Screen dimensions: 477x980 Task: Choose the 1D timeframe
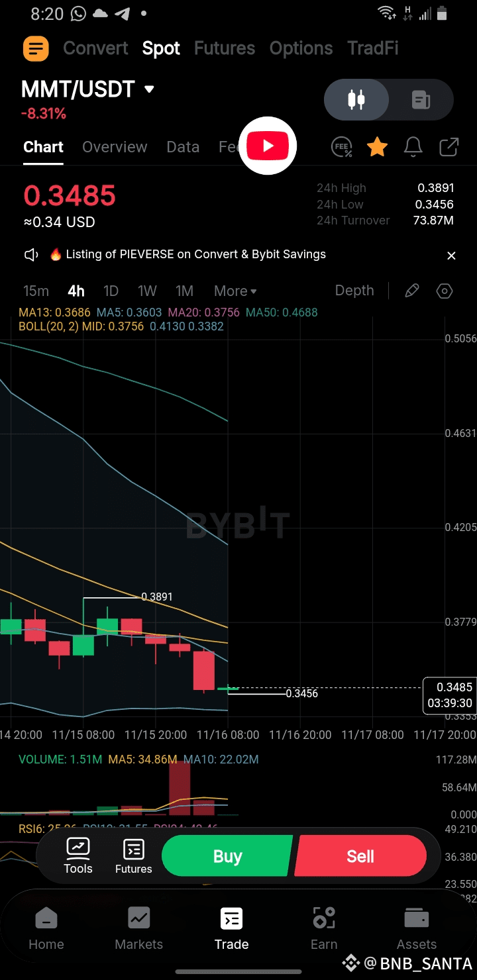[111, 291]
